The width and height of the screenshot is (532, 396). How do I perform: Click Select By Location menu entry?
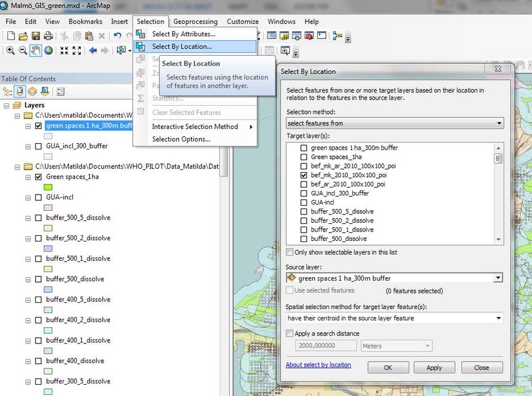(x=195, y=46)
